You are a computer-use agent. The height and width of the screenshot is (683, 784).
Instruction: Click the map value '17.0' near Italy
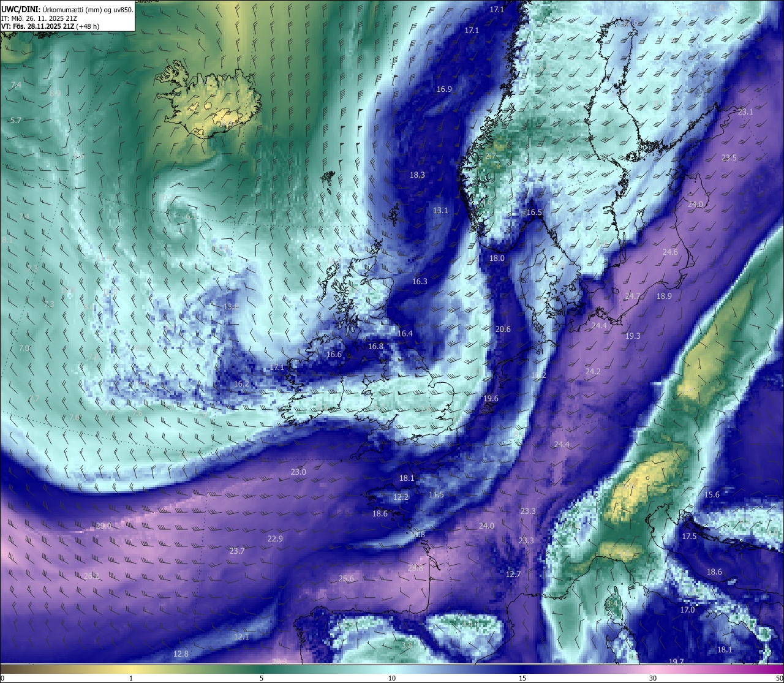pos(687,609)
